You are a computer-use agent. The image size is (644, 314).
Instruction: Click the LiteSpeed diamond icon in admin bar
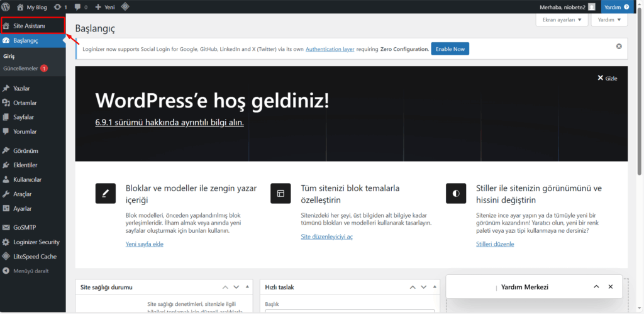point(125,7)
